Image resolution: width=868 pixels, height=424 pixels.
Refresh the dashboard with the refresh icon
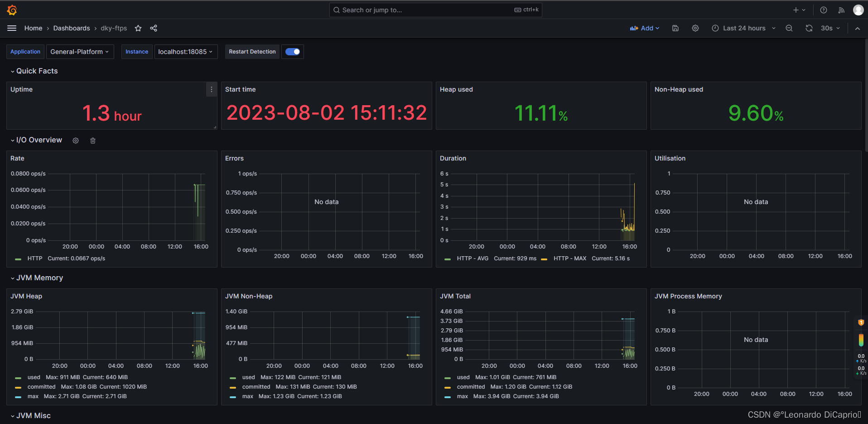pyautogui.click(x=809, y=28)
